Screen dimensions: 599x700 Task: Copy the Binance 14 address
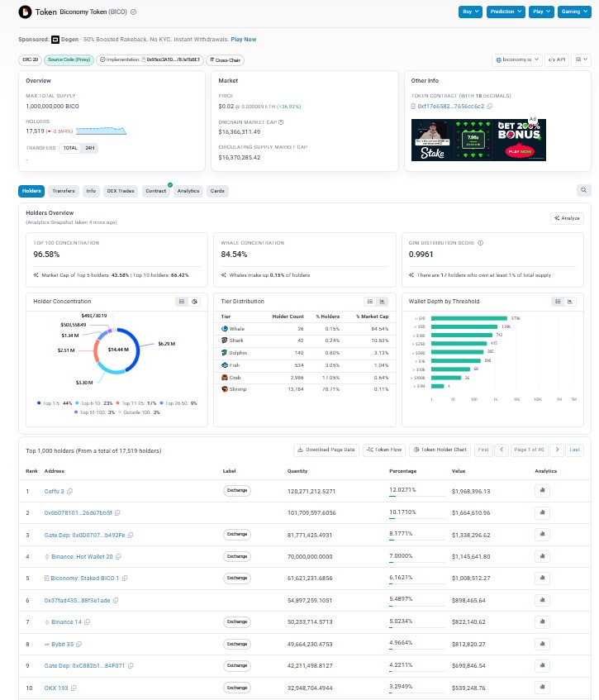87,621
